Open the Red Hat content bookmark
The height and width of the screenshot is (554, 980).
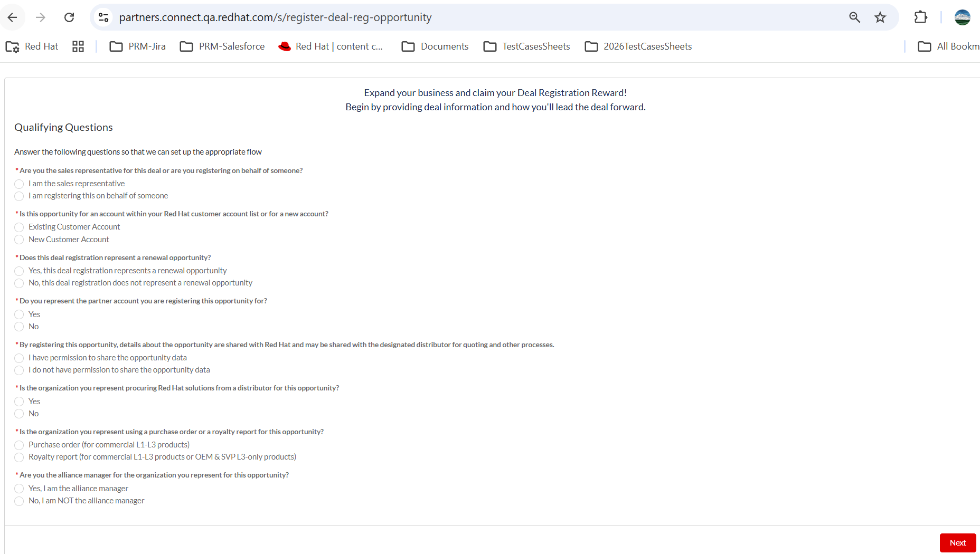[x=331, y=46]
